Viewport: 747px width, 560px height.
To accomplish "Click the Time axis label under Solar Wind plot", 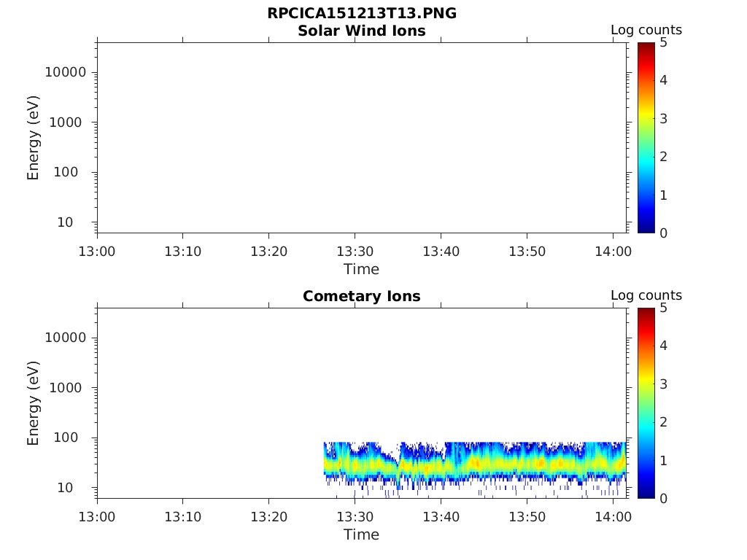I will pos(362,269).
